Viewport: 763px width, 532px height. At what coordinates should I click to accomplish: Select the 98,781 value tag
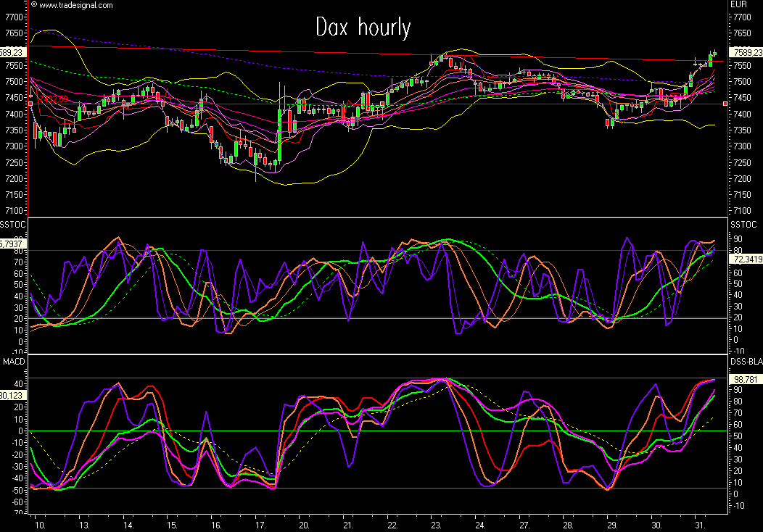[x=743, y=379]
